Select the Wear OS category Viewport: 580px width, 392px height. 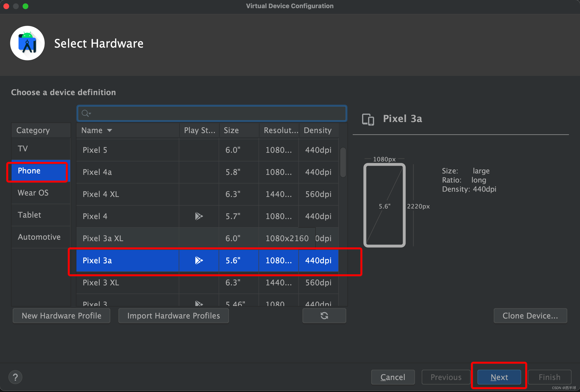pos(33,193)
